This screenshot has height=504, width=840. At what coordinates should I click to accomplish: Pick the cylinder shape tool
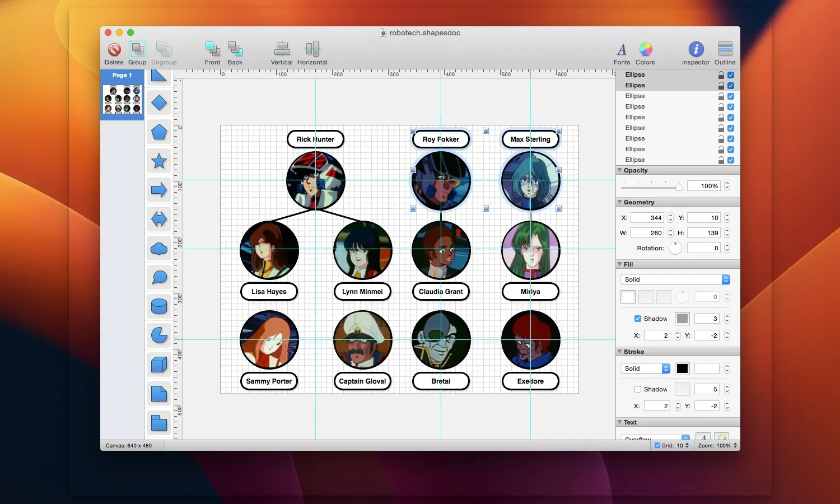159,306
